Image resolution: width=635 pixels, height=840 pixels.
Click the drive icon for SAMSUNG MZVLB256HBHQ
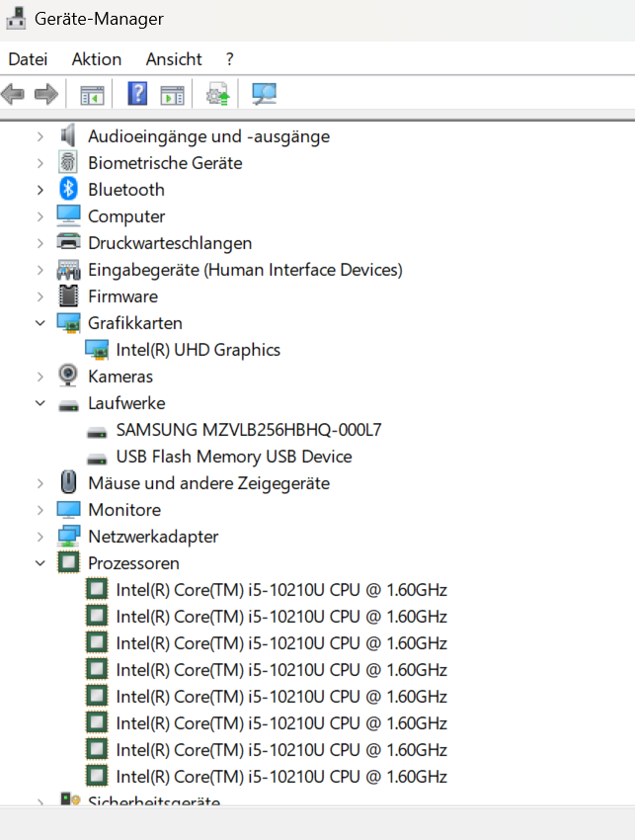[x=97, y=433]
